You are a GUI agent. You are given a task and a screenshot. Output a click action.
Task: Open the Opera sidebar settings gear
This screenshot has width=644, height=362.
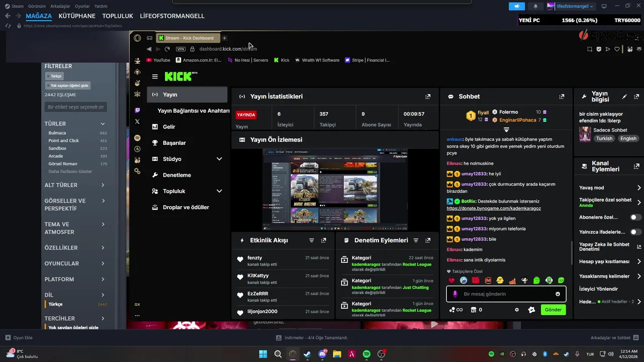137,171
